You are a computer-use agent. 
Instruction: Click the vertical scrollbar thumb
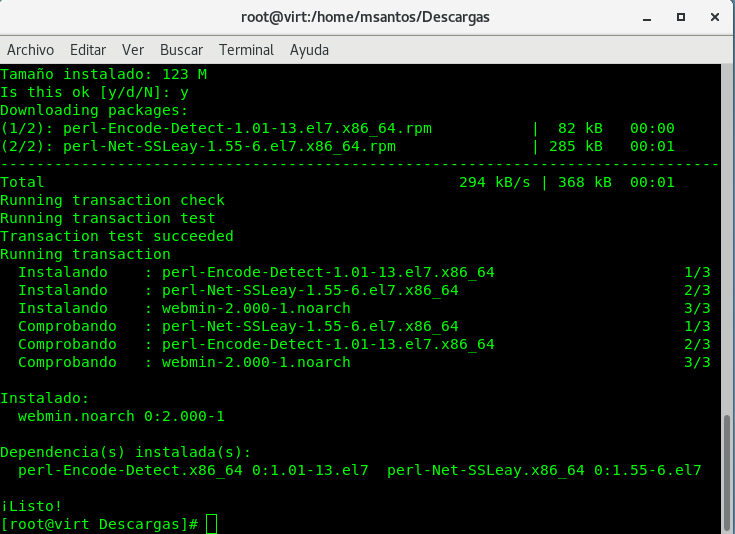coord(727,470)
